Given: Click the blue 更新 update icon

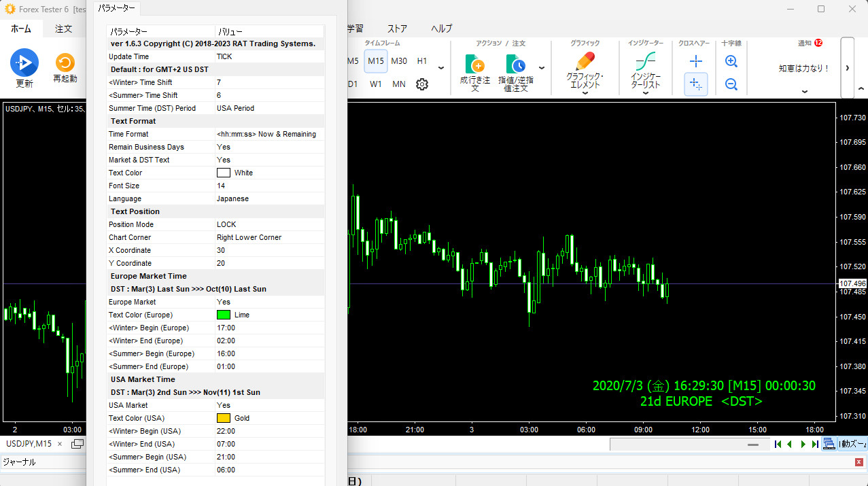Looking at the screenshot, I should 24,63.
